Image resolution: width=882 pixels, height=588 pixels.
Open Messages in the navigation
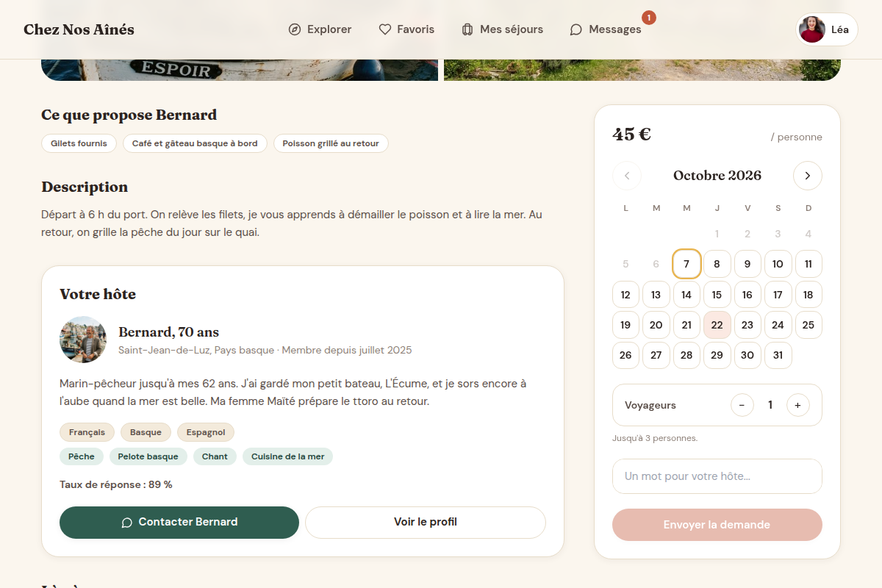pyautogui.click(x=606, y=29)
